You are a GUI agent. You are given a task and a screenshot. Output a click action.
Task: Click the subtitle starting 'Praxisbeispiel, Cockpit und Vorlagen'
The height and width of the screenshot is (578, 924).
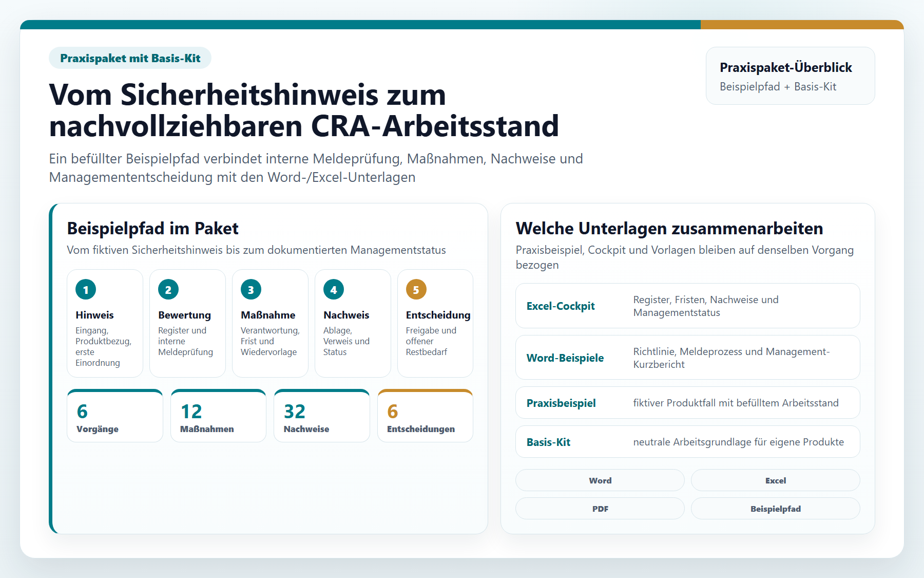click(x=685, y=257)
